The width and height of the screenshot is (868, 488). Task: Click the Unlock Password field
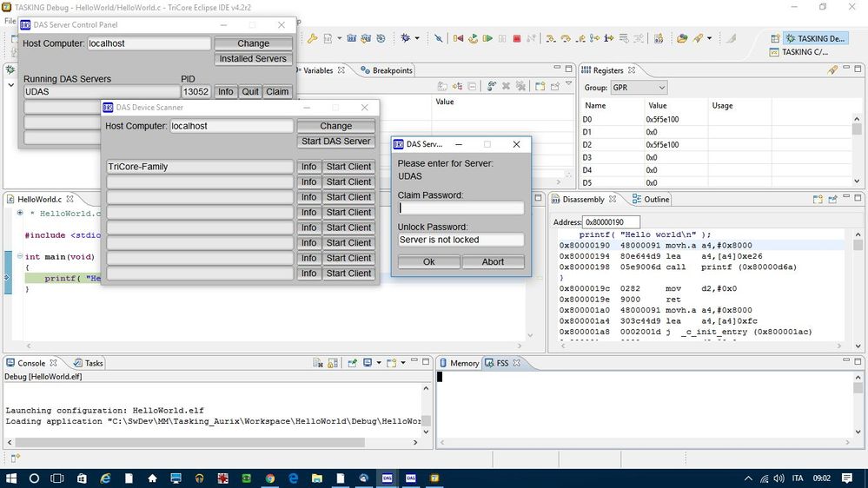point(461,240)
